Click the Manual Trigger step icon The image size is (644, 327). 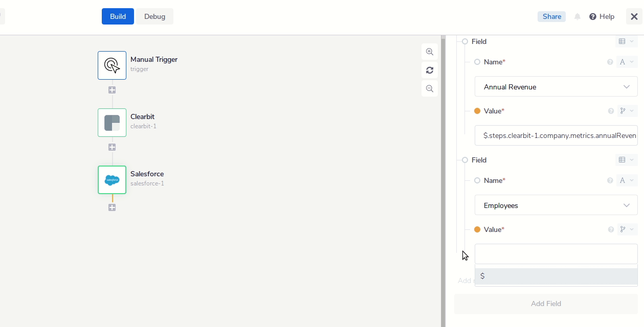point(112,65)
